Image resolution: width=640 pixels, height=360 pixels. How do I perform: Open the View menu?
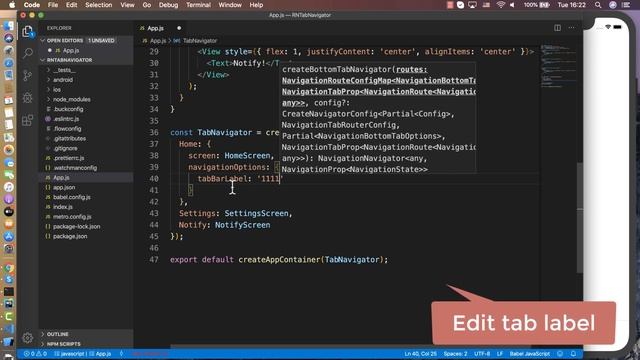pyautogui.click(x=127, y=5)
